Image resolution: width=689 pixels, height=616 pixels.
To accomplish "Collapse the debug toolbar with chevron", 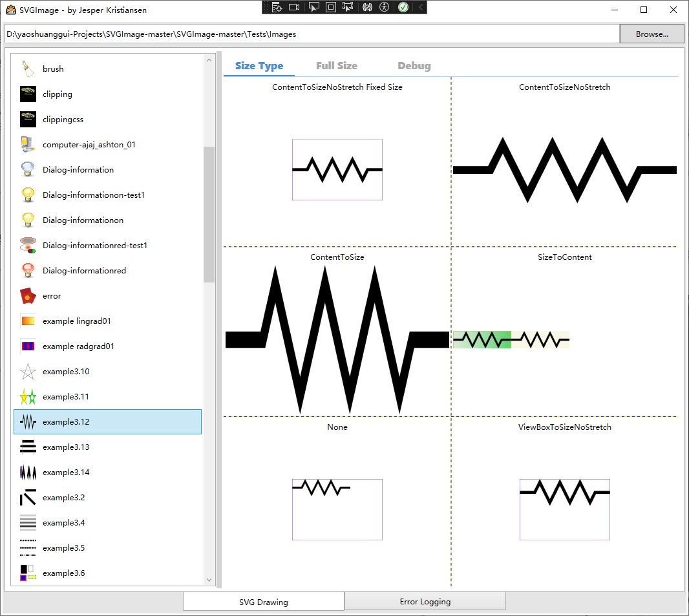I will pyautogui.click(x=421, y=7).
